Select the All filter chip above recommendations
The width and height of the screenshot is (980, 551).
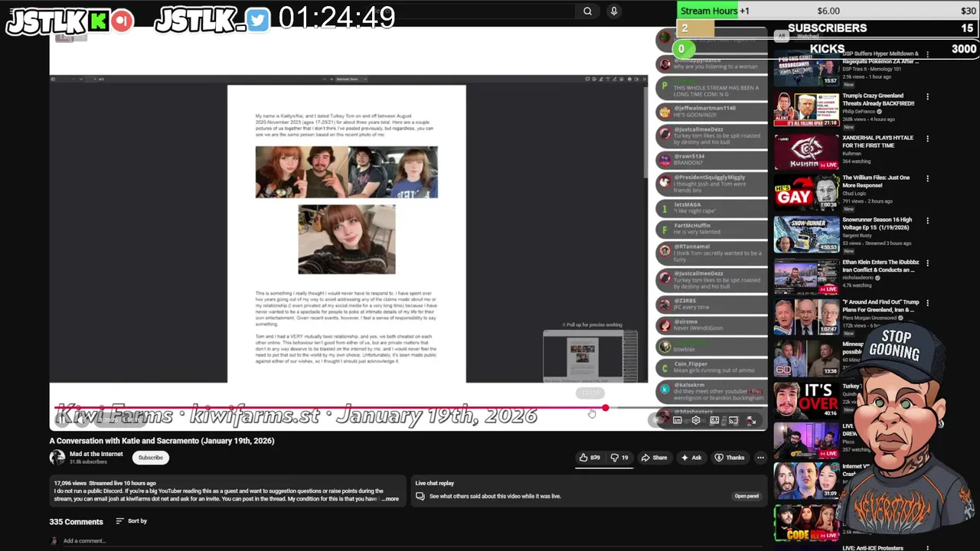coord(782,35)
